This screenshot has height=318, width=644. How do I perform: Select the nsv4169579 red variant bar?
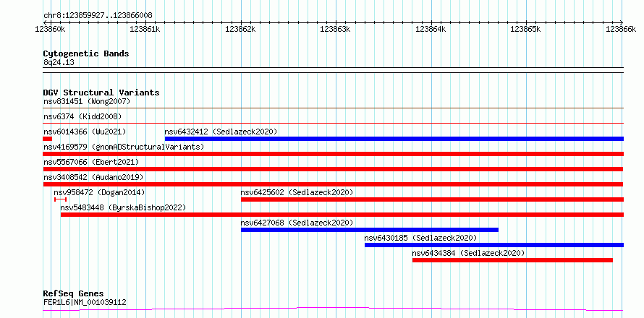tap(333, 154)
